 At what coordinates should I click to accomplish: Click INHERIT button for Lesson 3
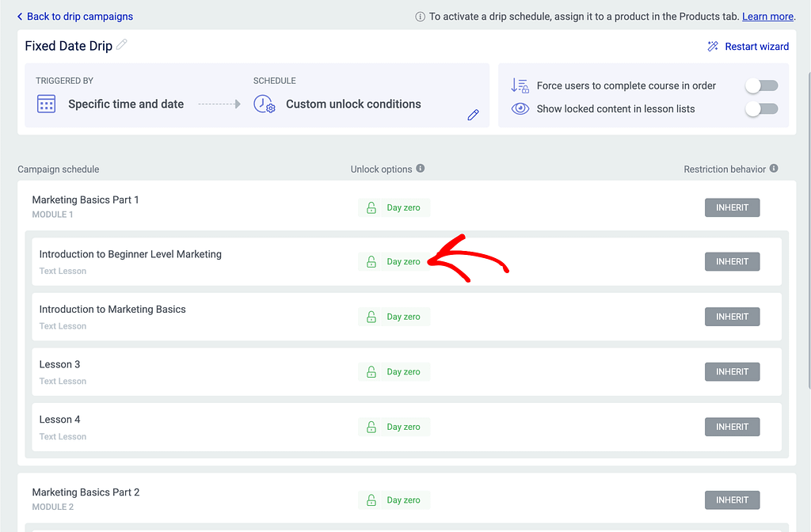(x=732, y=372)
